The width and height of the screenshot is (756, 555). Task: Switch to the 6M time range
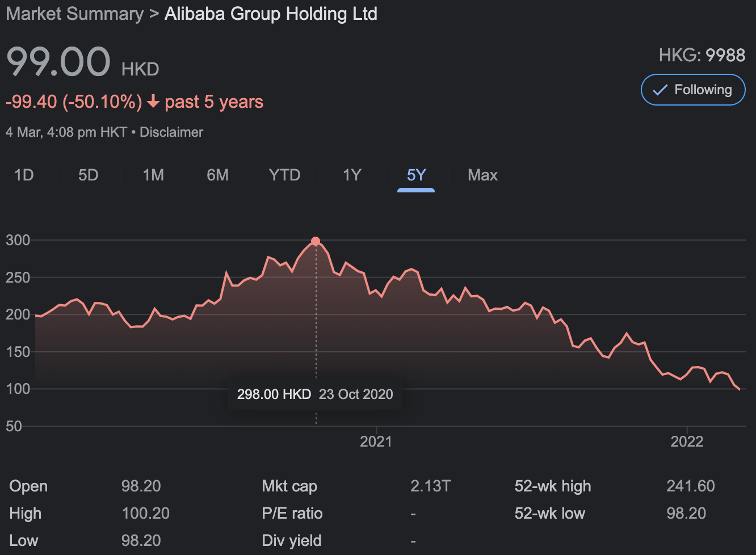pyautogui.click(x=217, y=175)
